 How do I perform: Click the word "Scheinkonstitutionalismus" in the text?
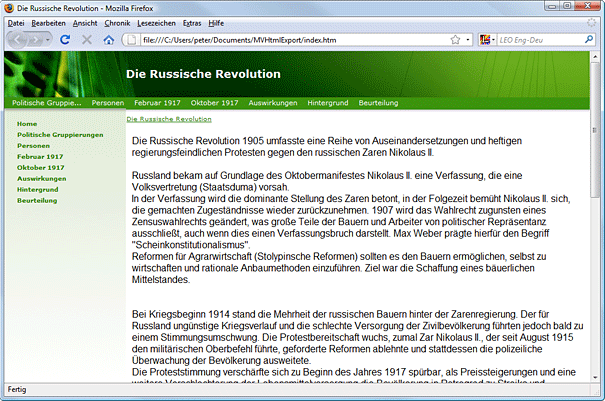tap(191, 245)
